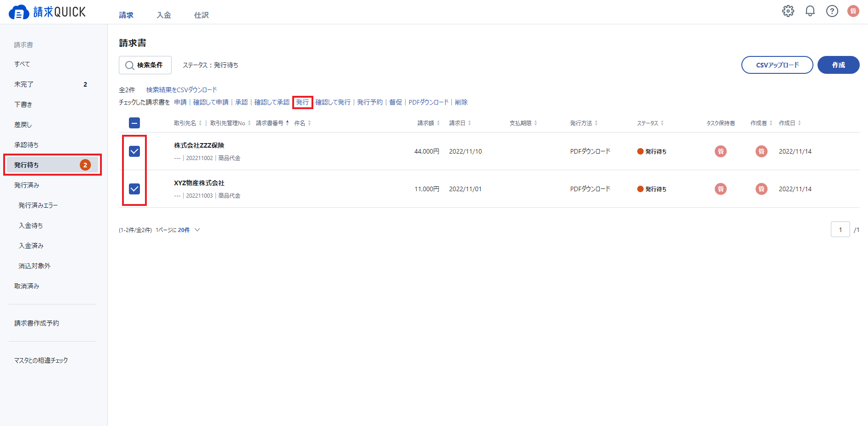Open the notifications bell
Image resolution: width=868 pixels, height=426 pixels.
tap(810, 11)
